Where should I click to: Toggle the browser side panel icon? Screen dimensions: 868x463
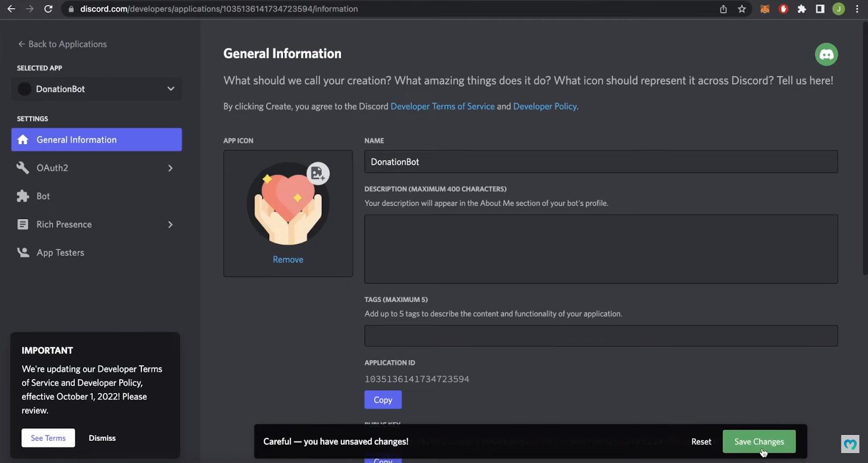coord(820,9)
